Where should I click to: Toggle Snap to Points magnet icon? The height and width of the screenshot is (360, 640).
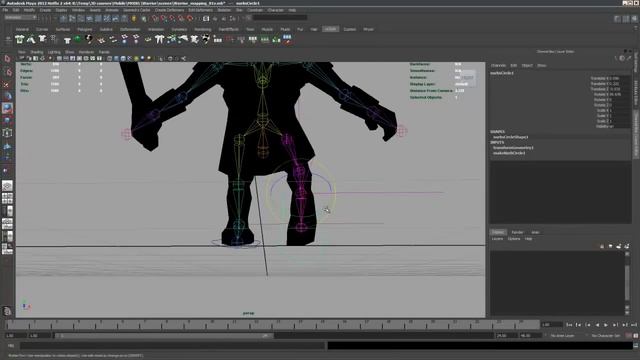(172, 18)
